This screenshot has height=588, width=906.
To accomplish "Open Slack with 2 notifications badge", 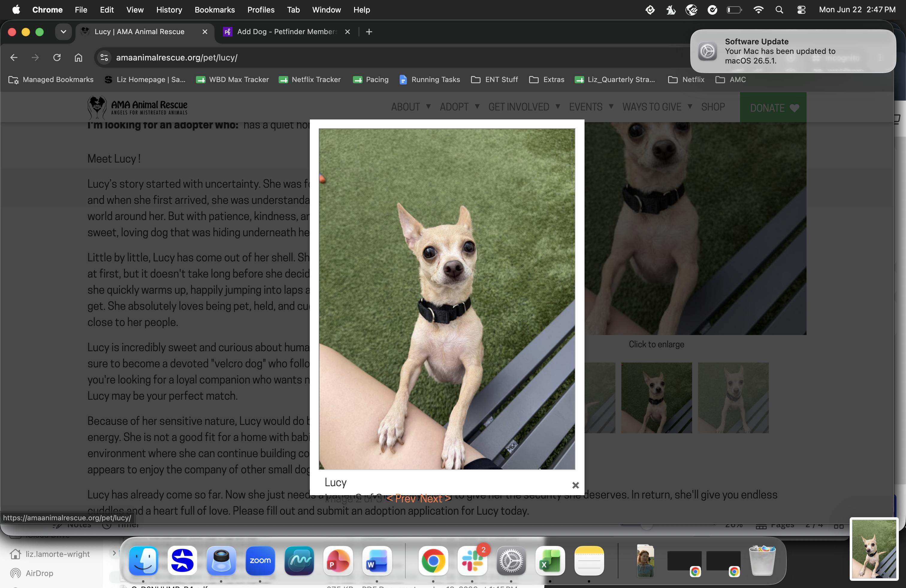I will click(472, 561).
